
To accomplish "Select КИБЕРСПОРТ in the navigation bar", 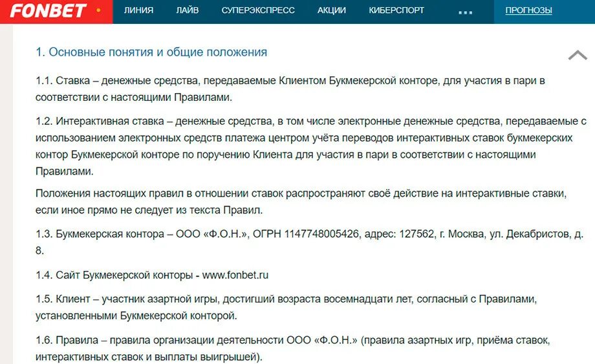I will click(396, 10).
